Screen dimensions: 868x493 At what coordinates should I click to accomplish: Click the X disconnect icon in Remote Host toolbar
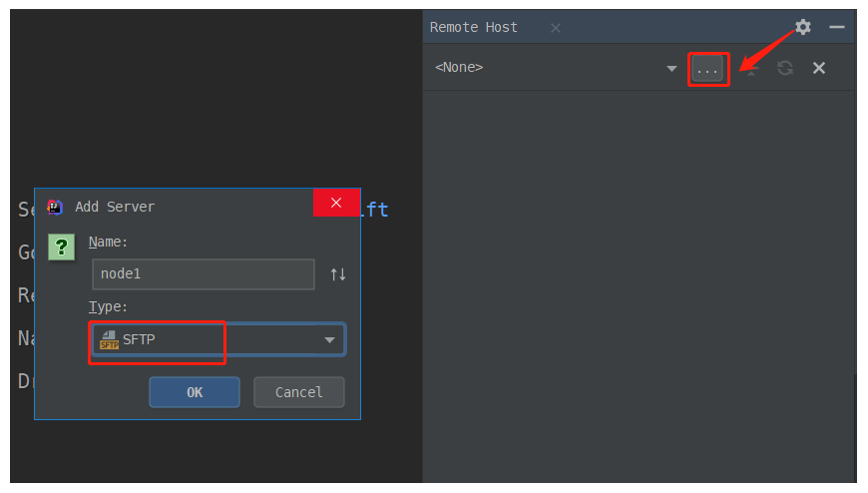coord(819,68)
